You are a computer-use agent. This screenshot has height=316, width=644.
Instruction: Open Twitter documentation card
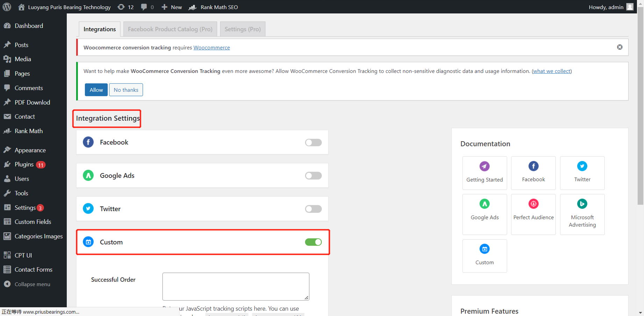click(582, 173)
